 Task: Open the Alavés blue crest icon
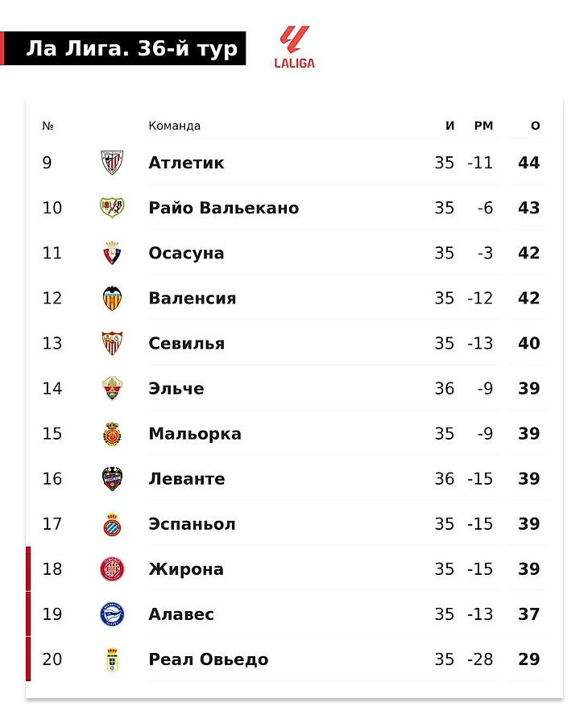(112, 614)
